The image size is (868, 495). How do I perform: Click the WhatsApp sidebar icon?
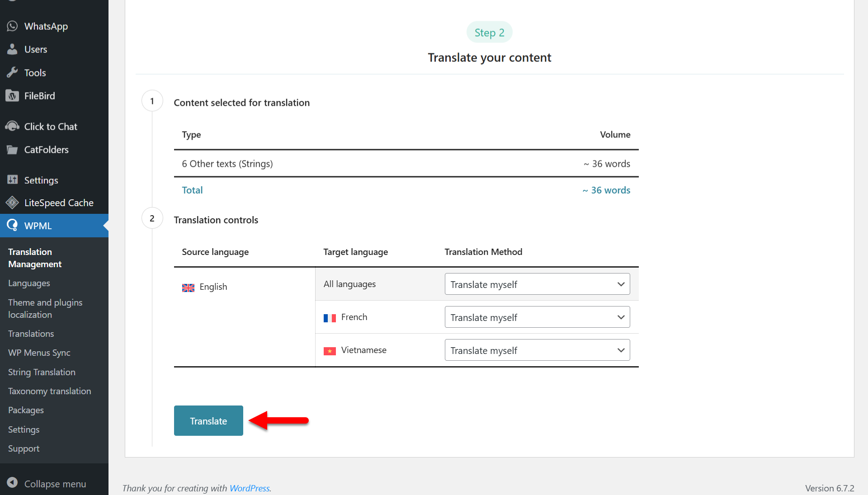[12, 26]
